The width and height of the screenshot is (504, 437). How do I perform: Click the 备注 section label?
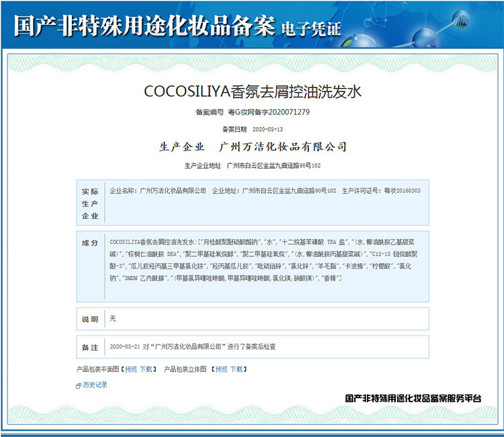coord(90,348)
